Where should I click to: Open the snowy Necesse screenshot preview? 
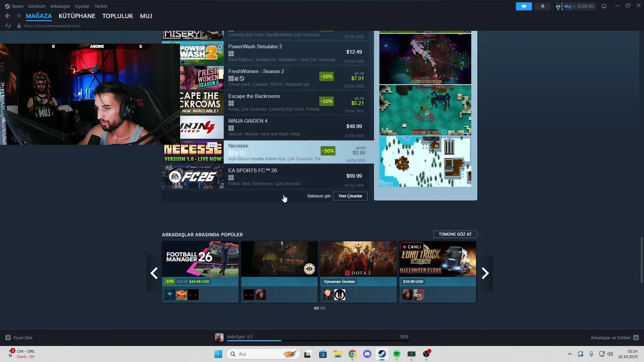pyautogui.click(x=425, y=161)
